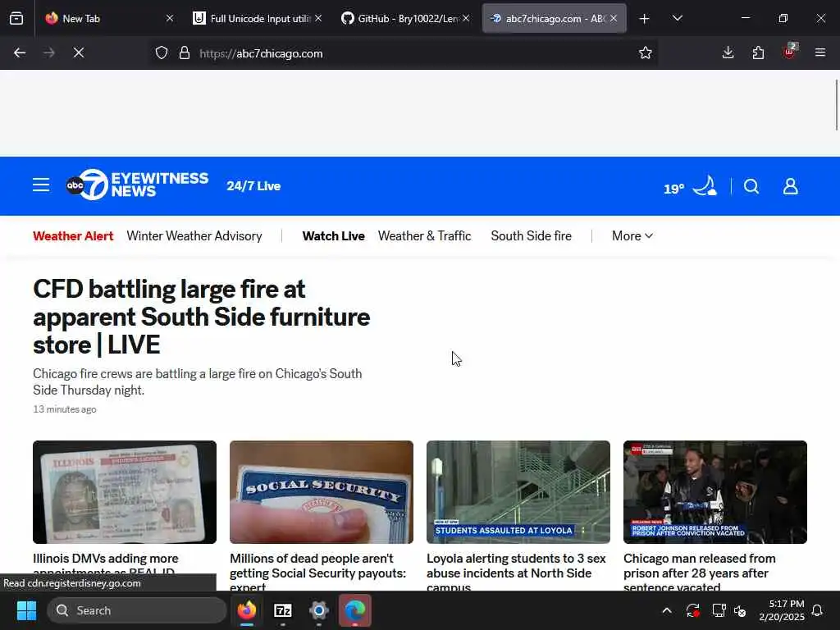Viewport: 840px width, 630px height.
Task: Select the abc7chicago.com tab
Action: [554, 18]
